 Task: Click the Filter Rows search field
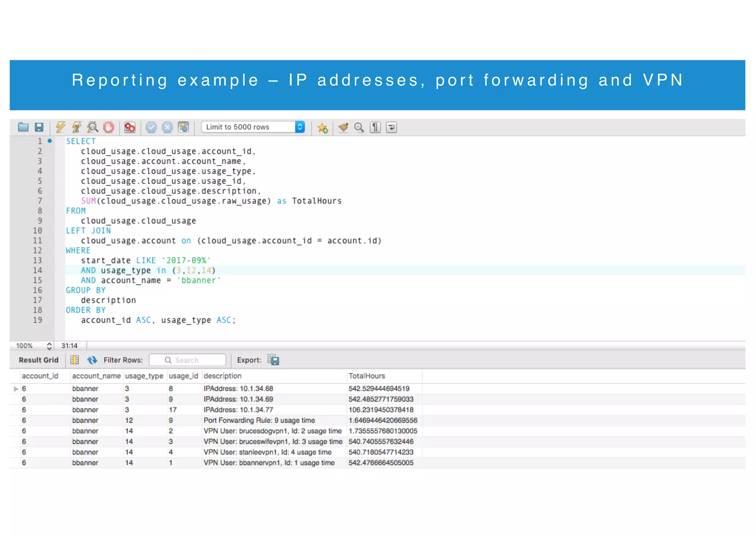[x=188, y=360]
